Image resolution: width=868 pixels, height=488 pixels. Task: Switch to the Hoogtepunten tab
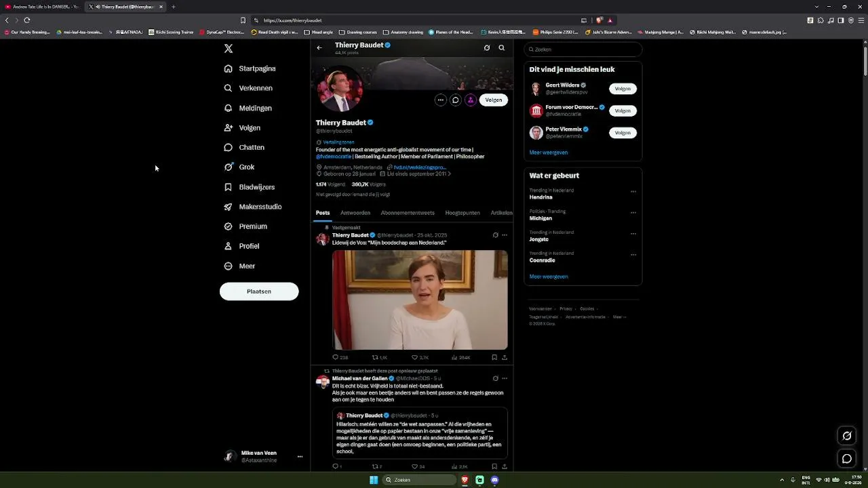point(462,213)
